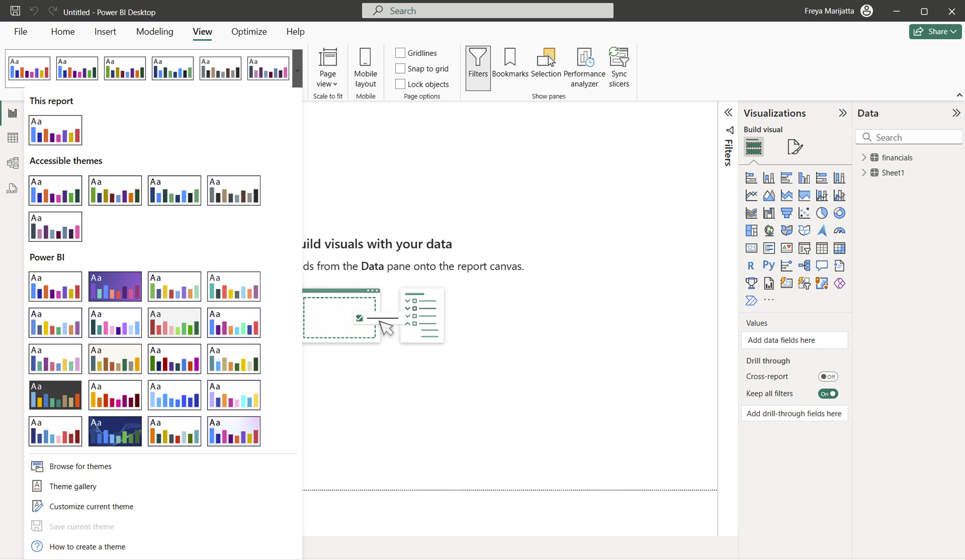This screenshot has height=560, width=965.
Task: Select the pie chart visual icon
Action: coord(822,213)
